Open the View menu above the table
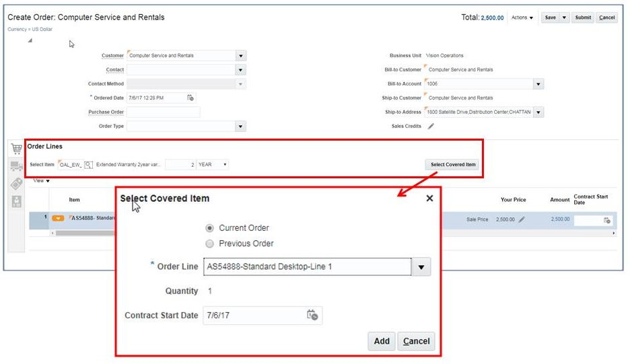 [x=42, y=181]
